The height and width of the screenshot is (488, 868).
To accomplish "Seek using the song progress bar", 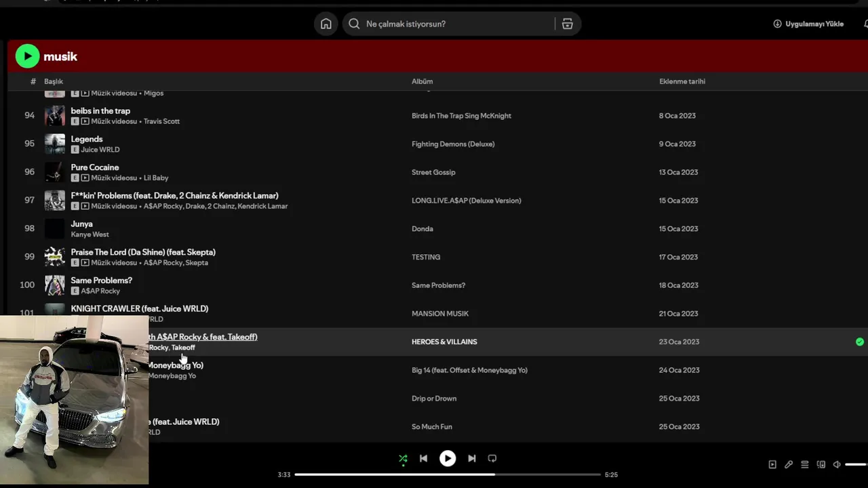I will click(x=448, y=474).
